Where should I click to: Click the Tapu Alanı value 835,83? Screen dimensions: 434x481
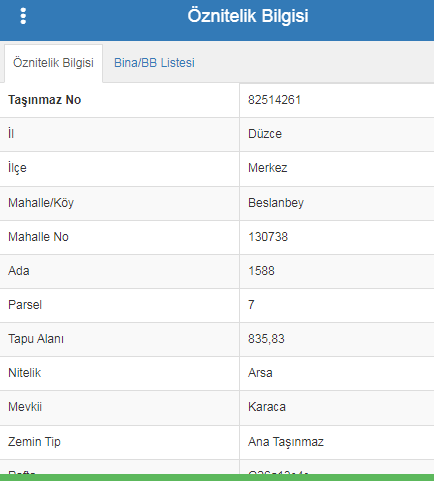point(266,339)
